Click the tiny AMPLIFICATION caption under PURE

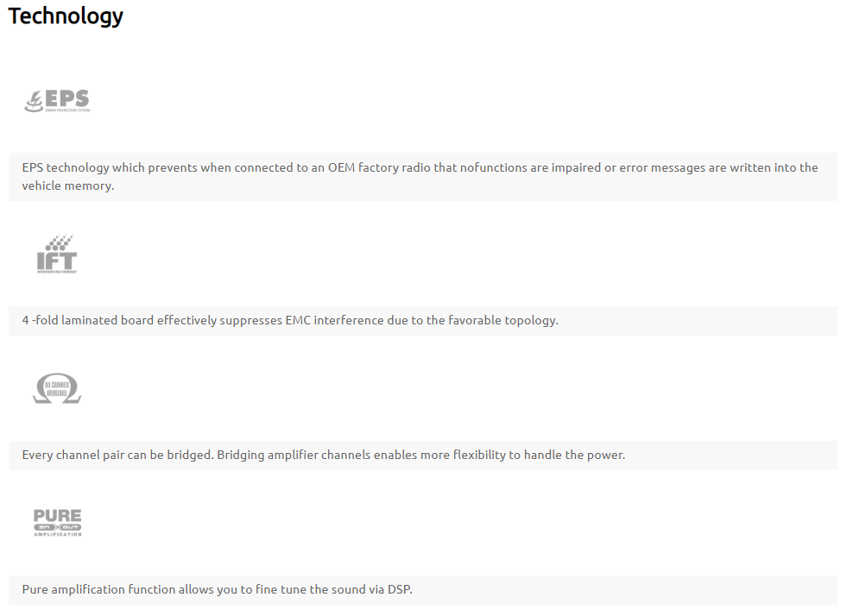57,535
